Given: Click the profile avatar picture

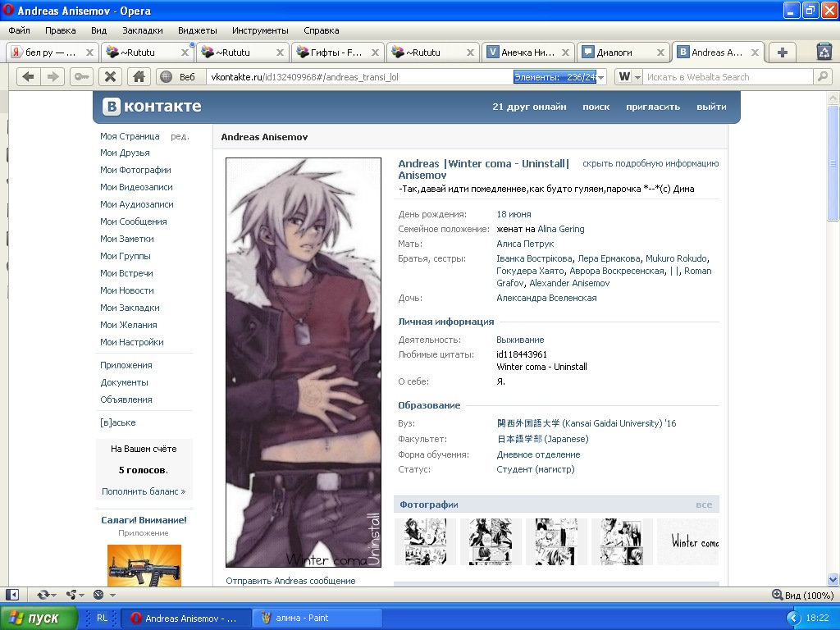Looking at the screenshot, I should [304, 362].
